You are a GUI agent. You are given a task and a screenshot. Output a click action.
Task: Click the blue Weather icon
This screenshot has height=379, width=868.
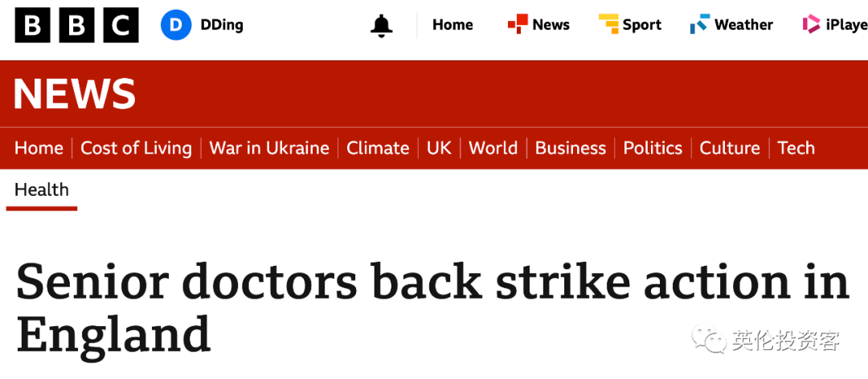pyautogui.click(x=699, y=25)
